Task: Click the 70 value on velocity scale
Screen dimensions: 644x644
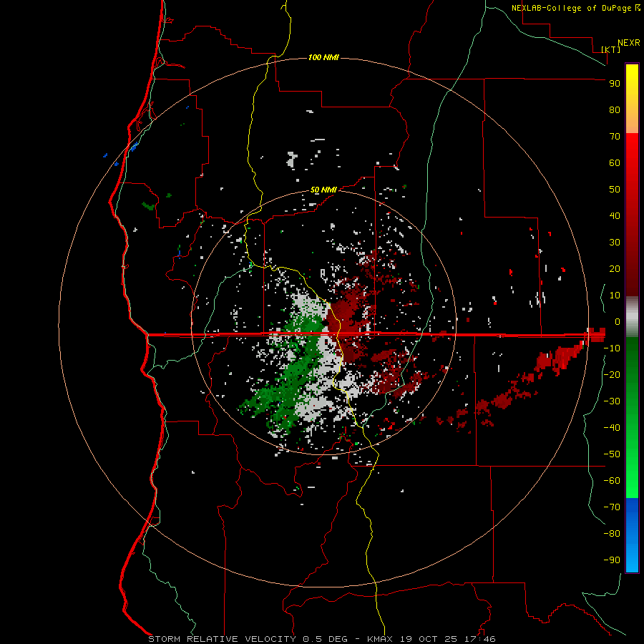Action: click(x=615, y=137)
